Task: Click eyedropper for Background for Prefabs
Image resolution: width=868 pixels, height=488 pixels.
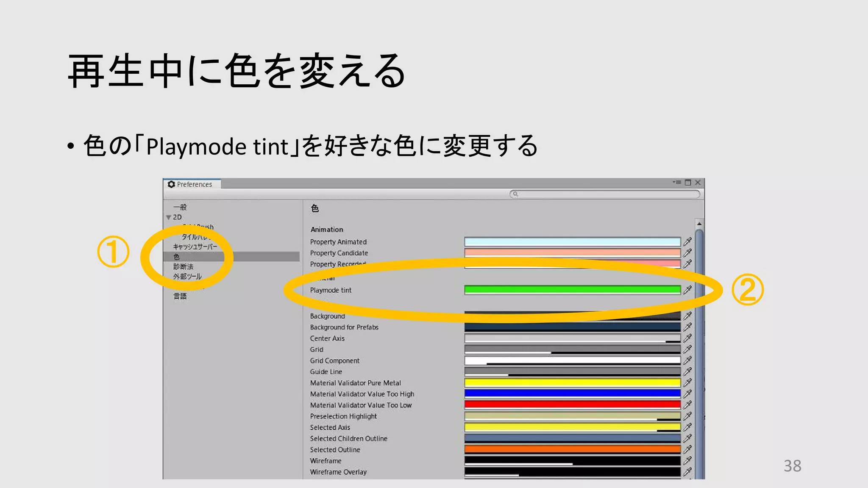Action: (x=687, y=327)
